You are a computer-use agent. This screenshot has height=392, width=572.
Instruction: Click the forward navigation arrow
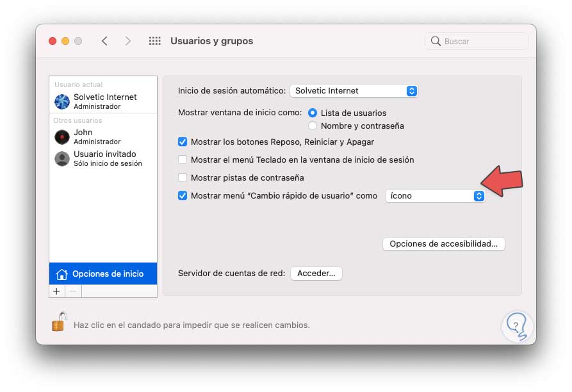(x=128, y=41)
